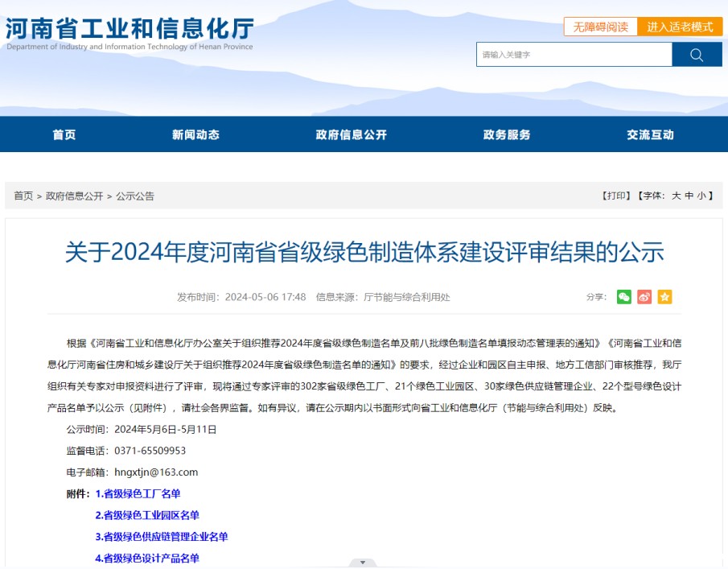Viewport: 728px width, 569px height.
Task: Open attachment 1.省级绿色工厂名单
Action: click(x=138, y=494)
